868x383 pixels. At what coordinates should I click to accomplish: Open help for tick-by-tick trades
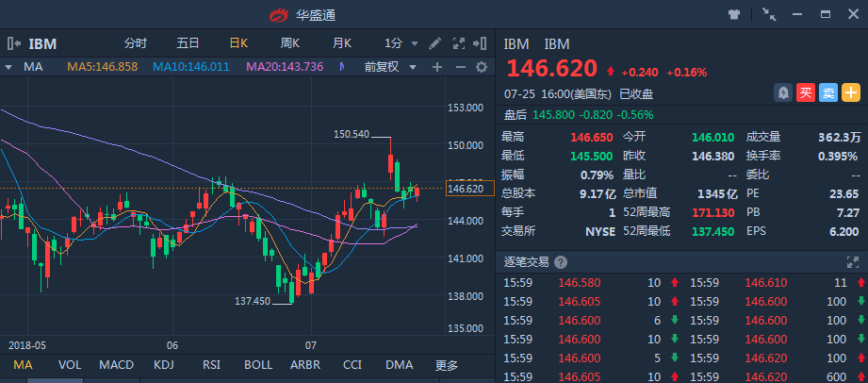coord(561,262)
